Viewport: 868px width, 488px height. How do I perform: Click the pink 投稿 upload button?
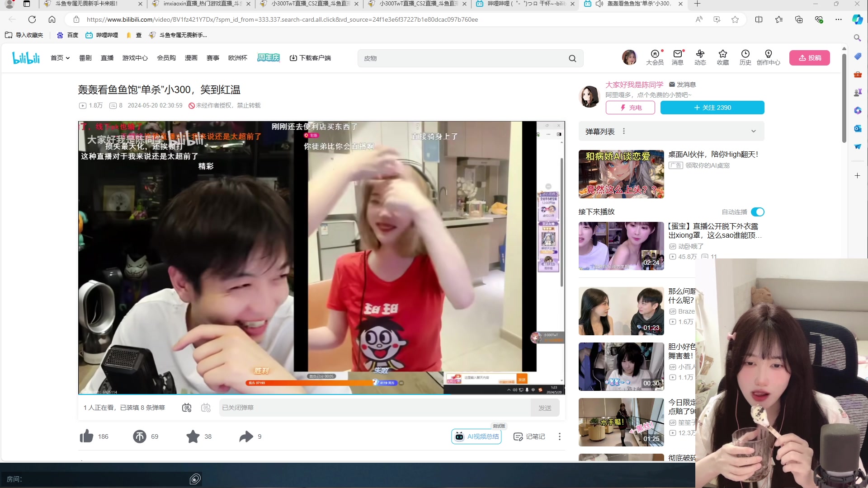(809, 58)
